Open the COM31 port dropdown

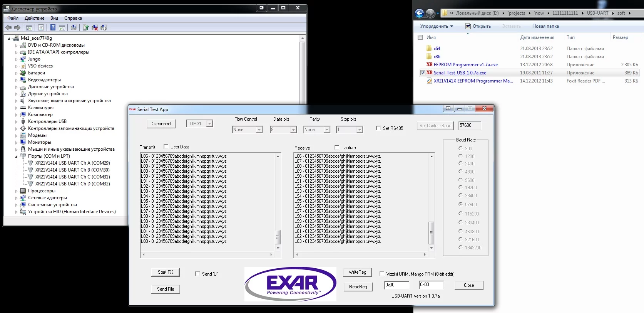[209, 124]
